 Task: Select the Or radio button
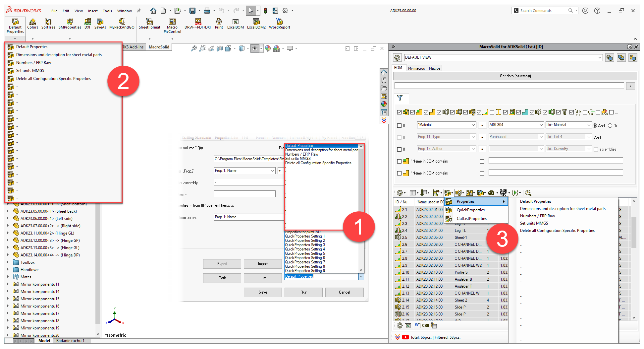click(x=610, y=125)
